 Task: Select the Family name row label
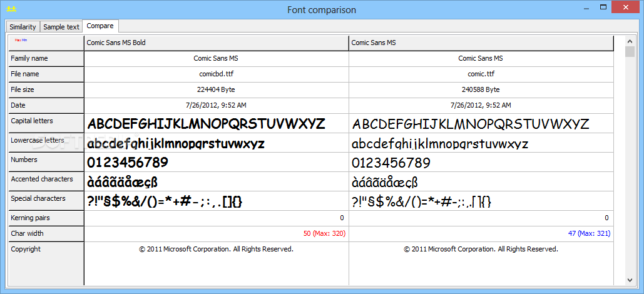pos(46,59)
